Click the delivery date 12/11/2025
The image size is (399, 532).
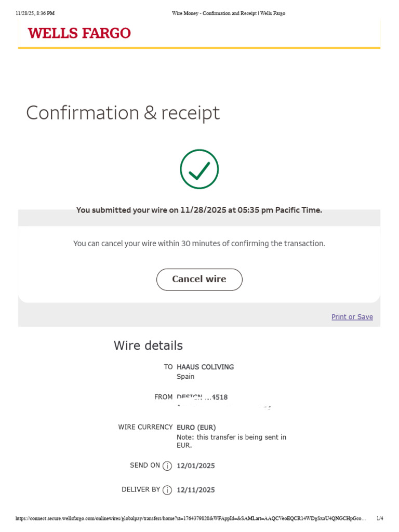point(195,490)
